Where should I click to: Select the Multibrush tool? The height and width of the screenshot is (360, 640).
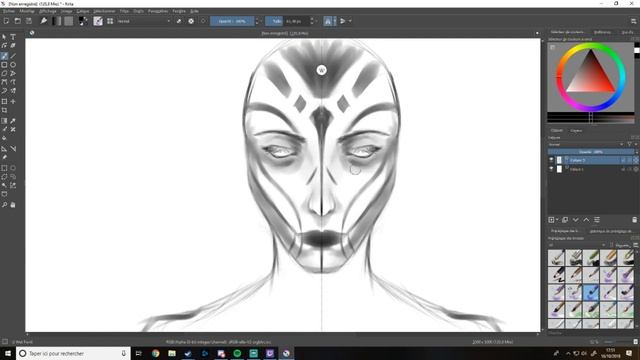pyautogui.click(x=13, y=91)
